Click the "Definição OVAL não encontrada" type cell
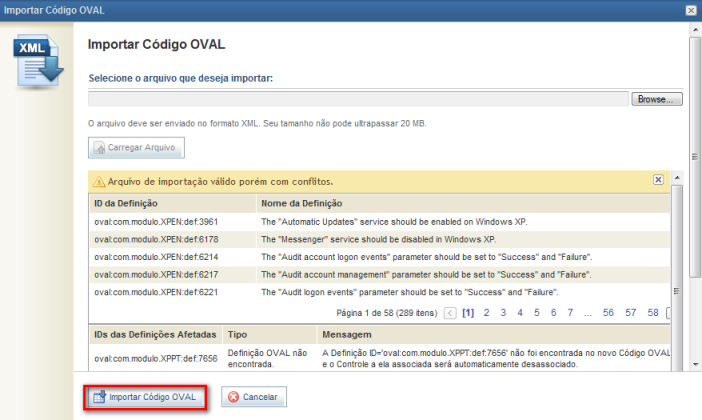The width and height of the screenshot is (702, 420). (x=267, y=359)
